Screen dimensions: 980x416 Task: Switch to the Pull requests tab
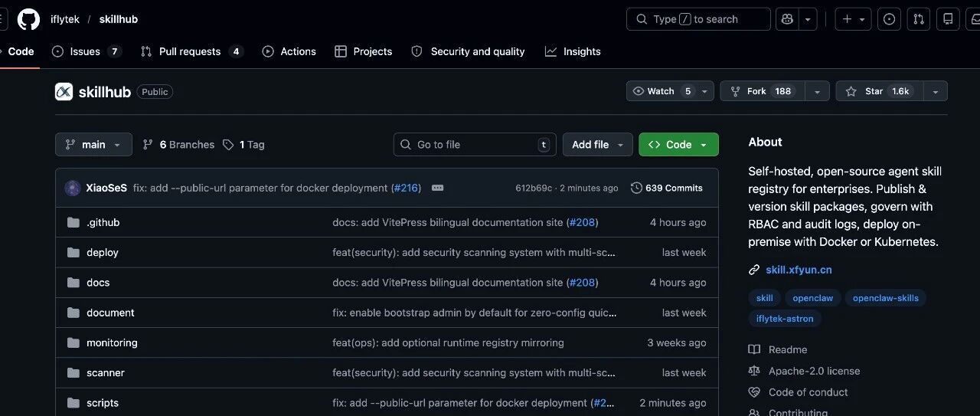click(192, 51)
